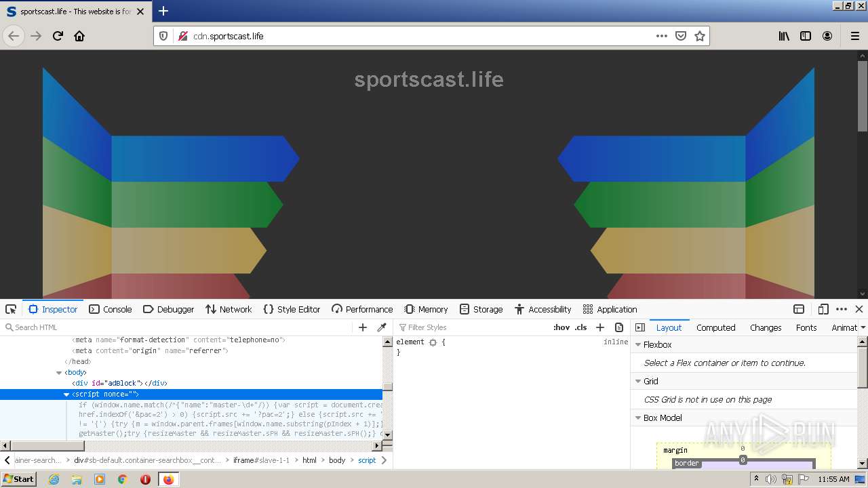Select iframe#slave-1-1 breadcrumb

tap(261, 460)
